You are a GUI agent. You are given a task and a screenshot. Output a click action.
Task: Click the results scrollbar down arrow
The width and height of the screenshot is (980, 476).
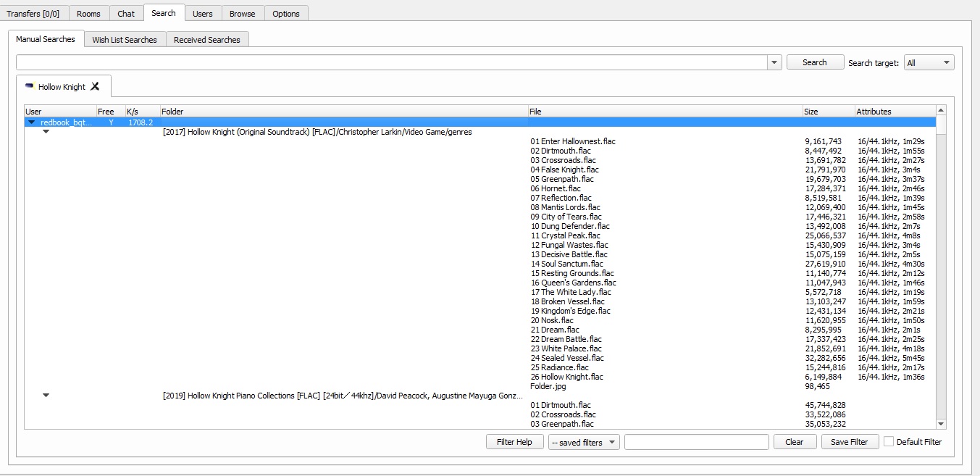pyautogui.click(x=941, y=424)
